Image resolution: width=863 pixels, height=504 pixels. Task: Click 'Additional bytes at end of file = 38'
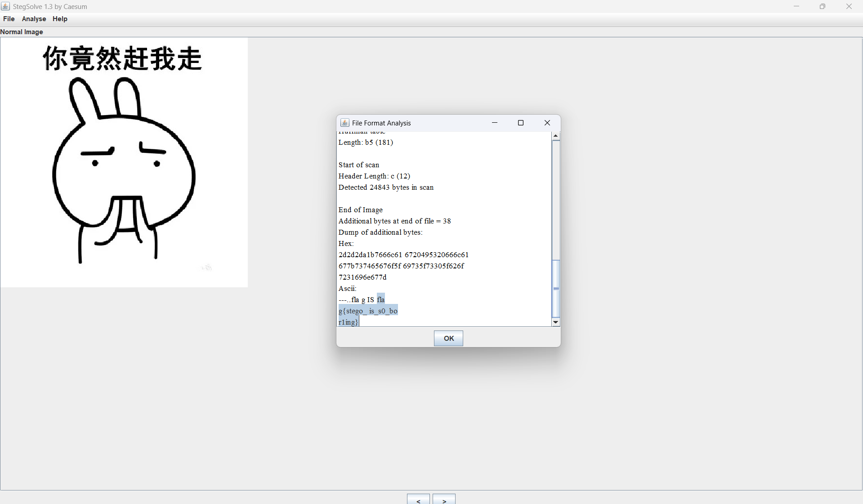point(395,221)
